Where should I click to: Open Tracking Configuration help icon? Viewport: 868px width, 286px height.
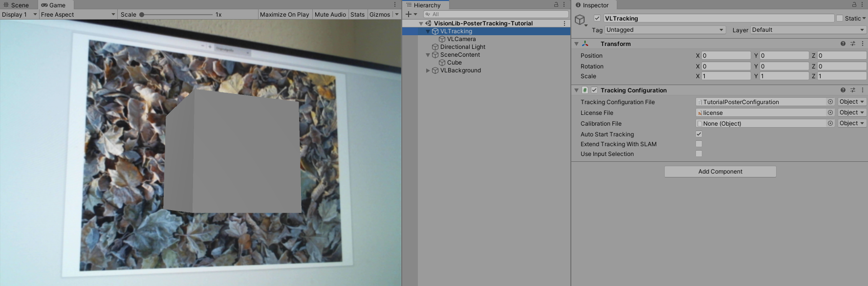coord(843,90)
